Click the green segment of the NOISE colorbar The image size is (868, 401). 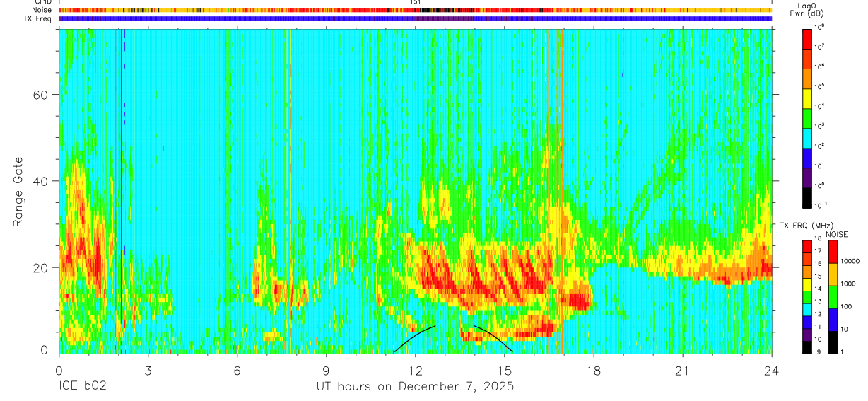click(x=833, y=297)
